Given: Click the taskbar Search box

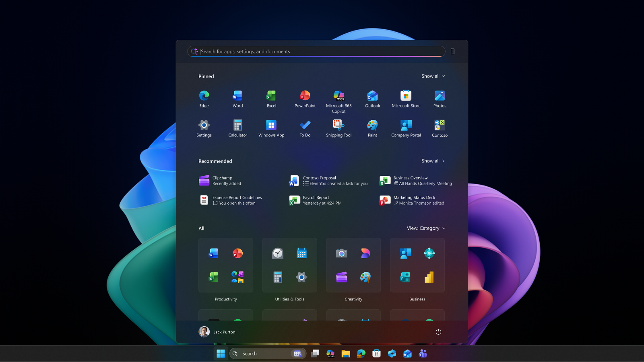Looking at the screenshot, I should coord(268,354).
